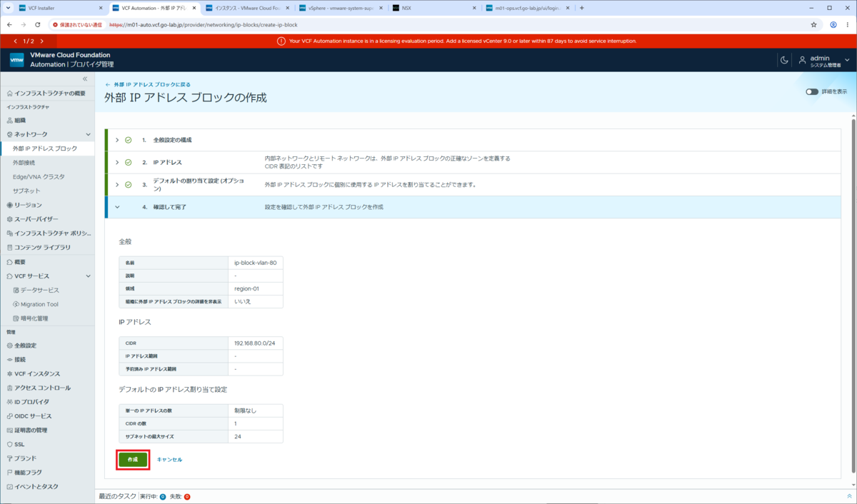Click the browser back button
857x504 pixels.
(x=9, y=24)
